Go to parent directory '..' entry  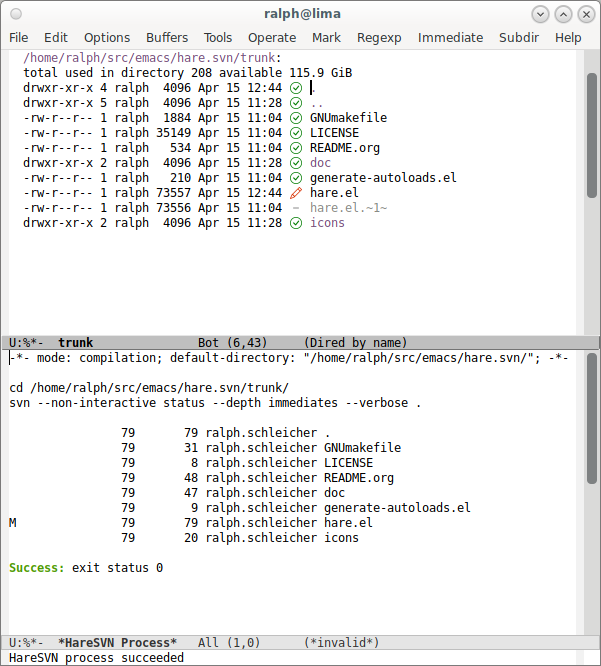[x=316, y=103]
